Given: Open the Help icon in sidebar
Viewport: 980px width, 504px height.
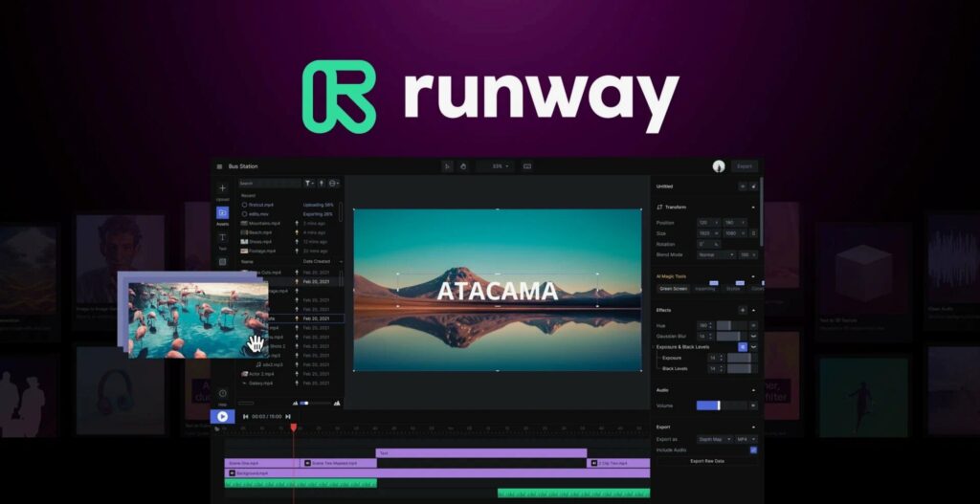Looking at the screenshot, I should (x=222, y=393).
